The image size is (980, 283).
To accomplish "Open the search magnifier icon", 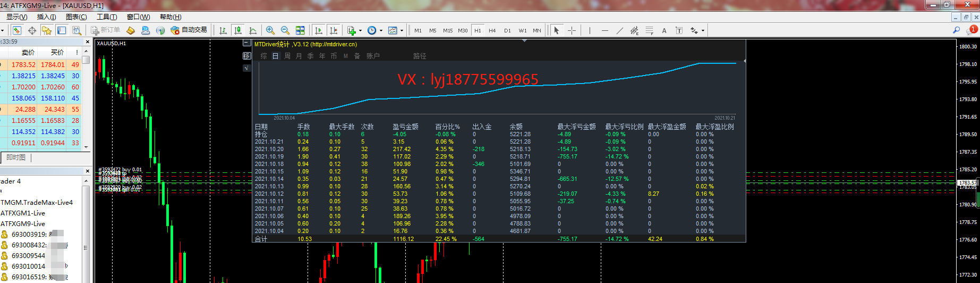I will 956,30.
